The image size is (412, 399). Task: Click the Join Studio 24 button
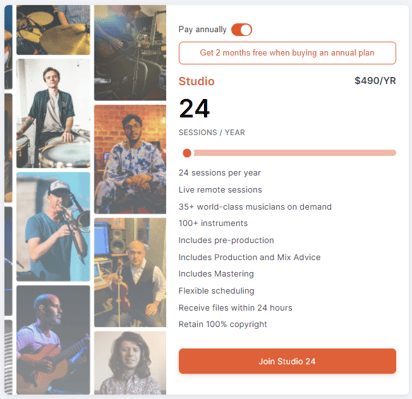287,361
